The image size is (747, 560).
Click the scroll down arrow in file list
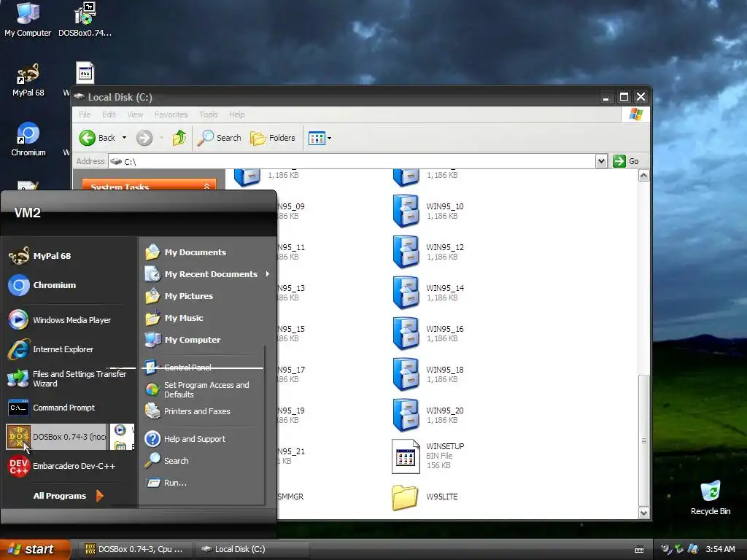click(x=643, y=513)
